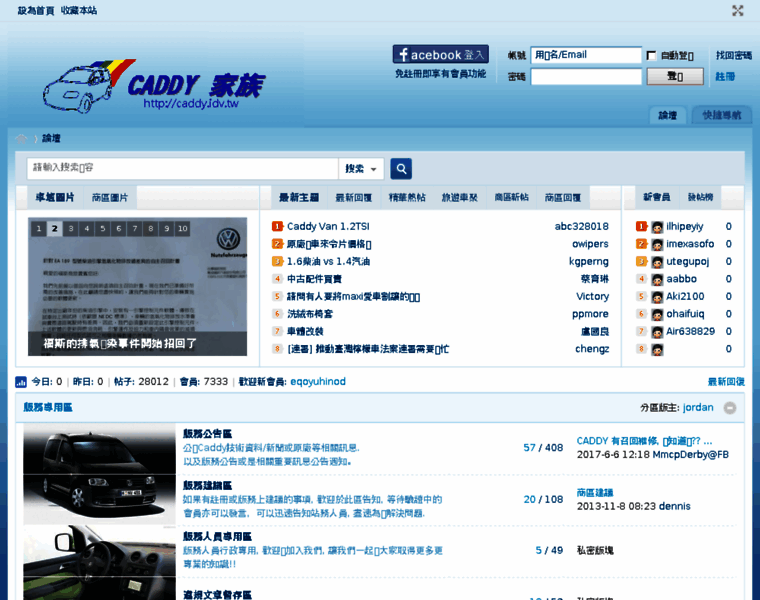Screen dimensions: 760x600
Task: Open the 快捷導航 quick navigation menu
Action: [722, 115]
